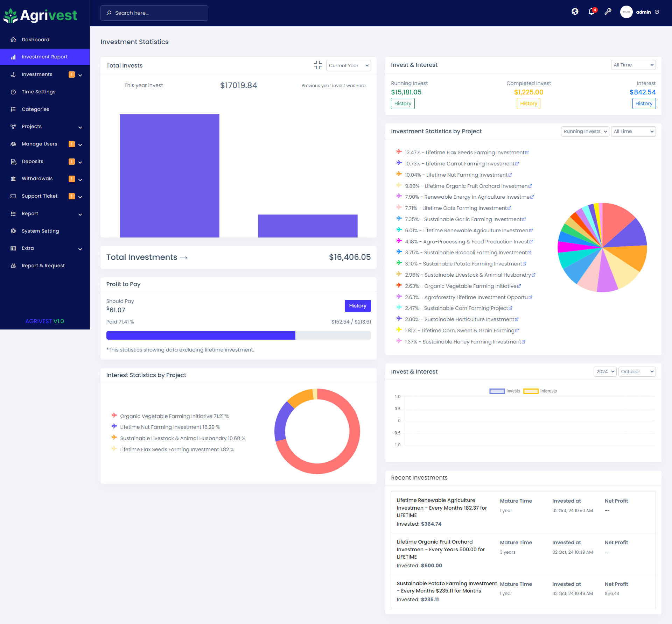This screenshot has width=672, height=624.
Task: Click the Paid 71.41% progress bar
Action: pos(238,335)
